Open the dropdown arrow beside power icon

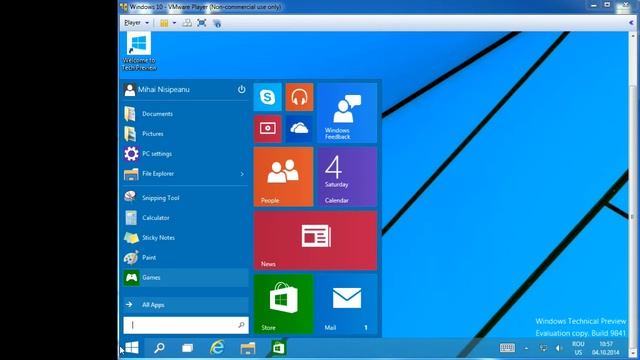click(x=174, y=23)
